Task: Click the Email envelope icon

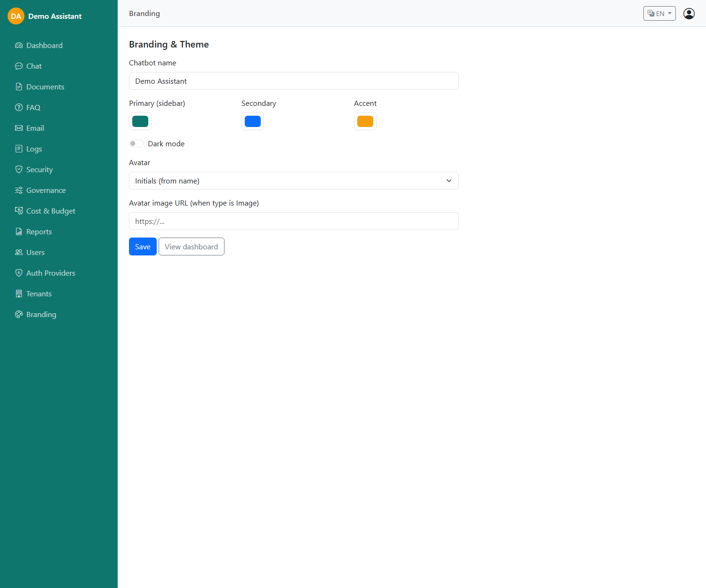Action: point(19,128)
